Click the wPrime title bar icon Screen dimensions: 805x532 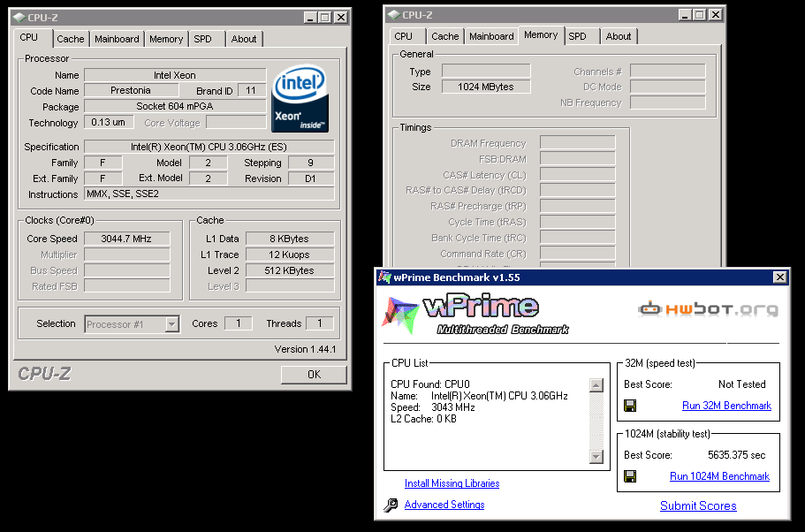coord(384,277)
